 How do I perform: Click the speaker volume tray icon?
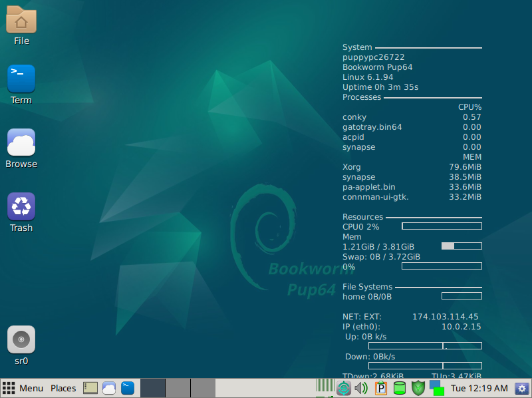tap(362, 388)
